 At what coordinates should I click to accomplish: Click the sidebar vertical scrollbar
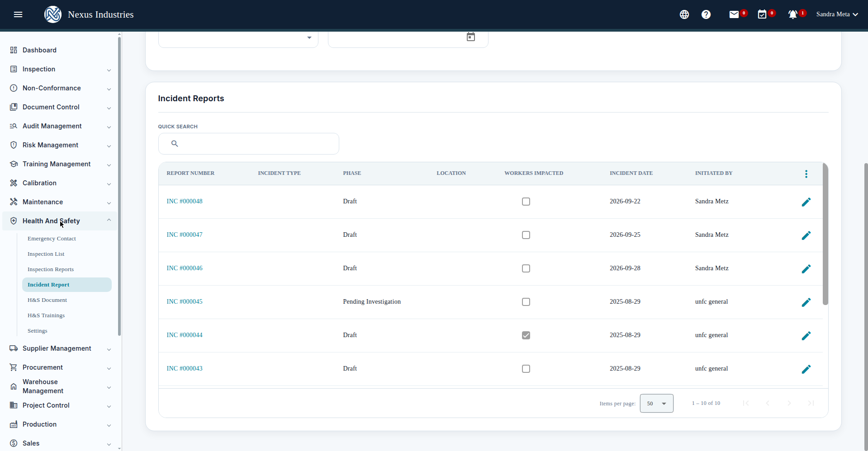[119, 186]
